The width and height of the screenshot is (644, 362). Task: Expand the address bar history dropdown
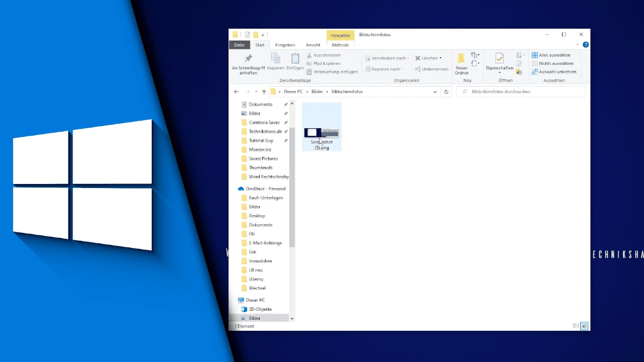tap(435, 92)
